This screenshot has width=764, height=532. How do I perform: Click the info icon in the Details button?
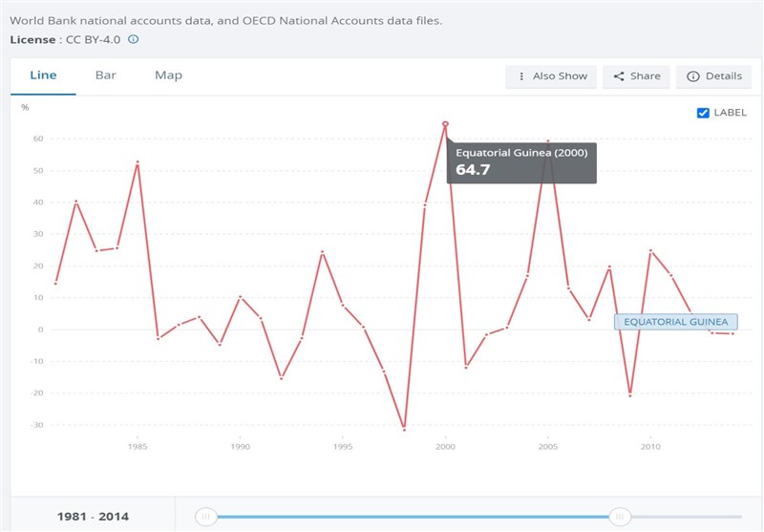(692, 76)
